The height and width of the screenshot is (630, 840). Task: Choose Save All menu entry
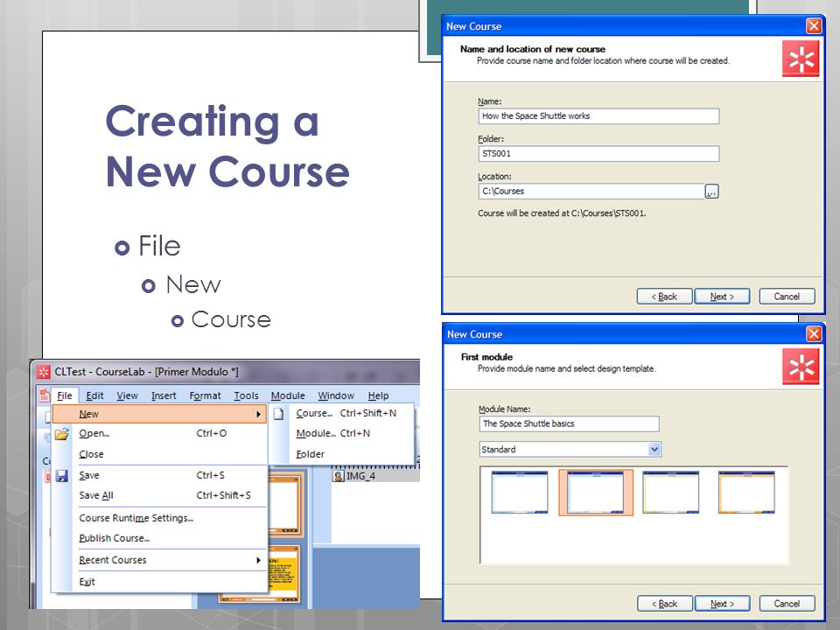click(159, 495)
